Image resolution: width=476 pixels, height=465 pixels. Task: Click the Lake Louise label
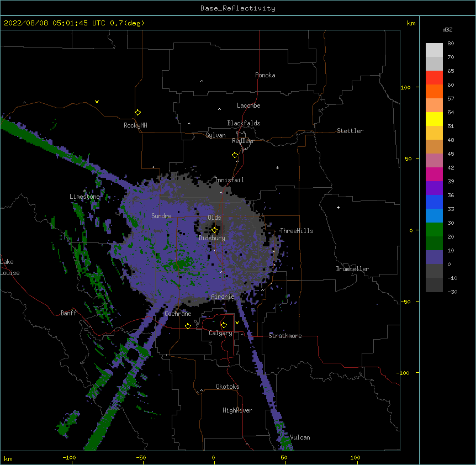coord(10,267)
